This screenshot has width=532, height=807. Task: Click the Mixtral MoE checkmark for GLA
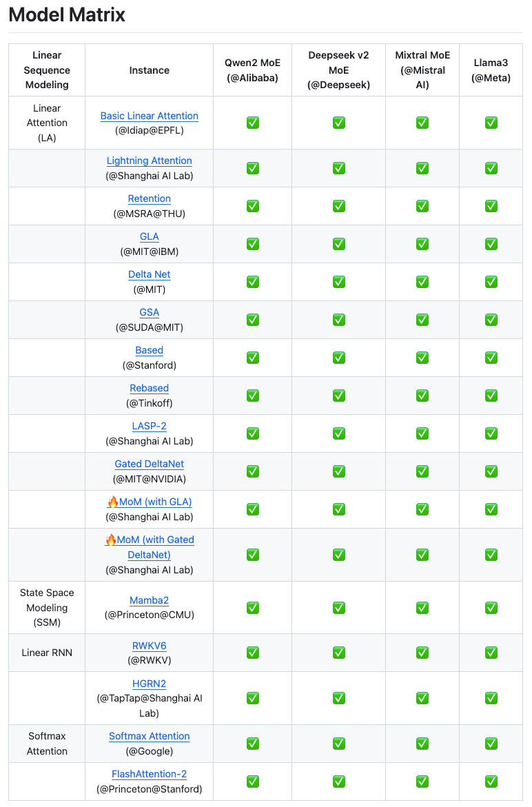(x=422, y=243)
